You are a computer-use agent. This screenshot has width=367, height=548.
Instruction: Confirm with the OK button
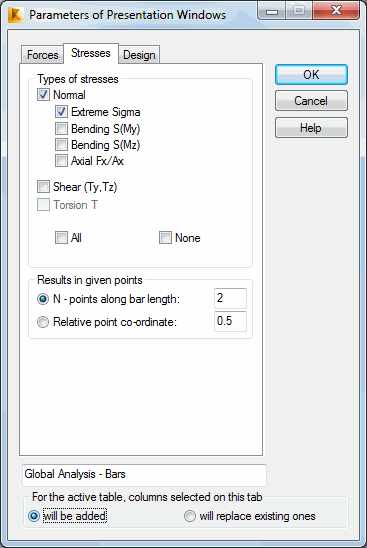pos(311,74)
